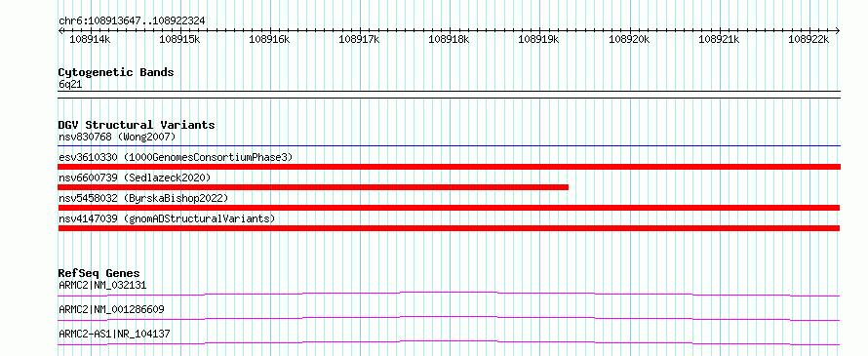Open variant nsv4147039 (gnomADStructuralVariants) label

(167, 218)
